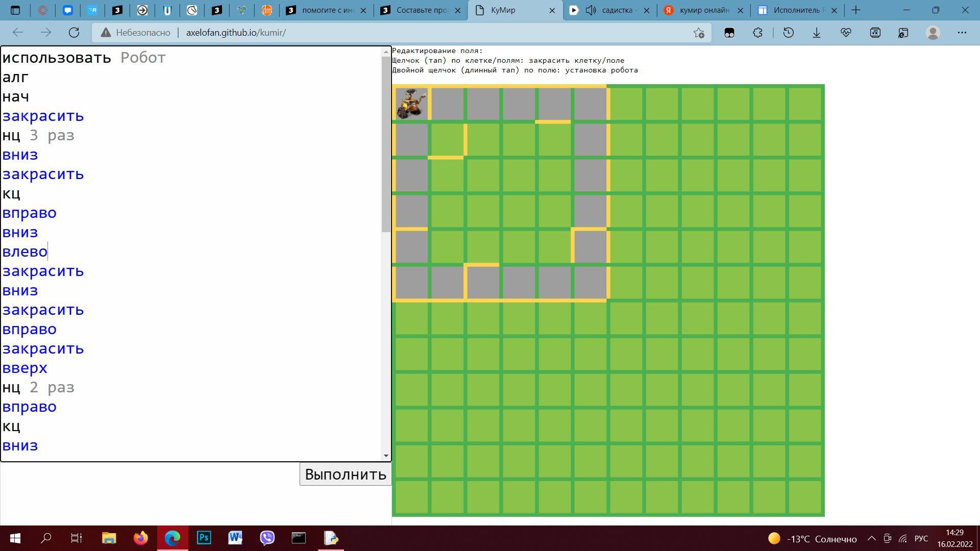
Task: Open a new tab with plus button
Action: point(856,10)
